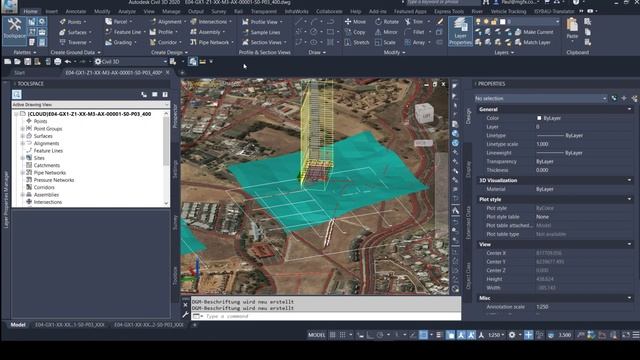Click the Grading tool

pyautogui.click(x=120, y=42)
